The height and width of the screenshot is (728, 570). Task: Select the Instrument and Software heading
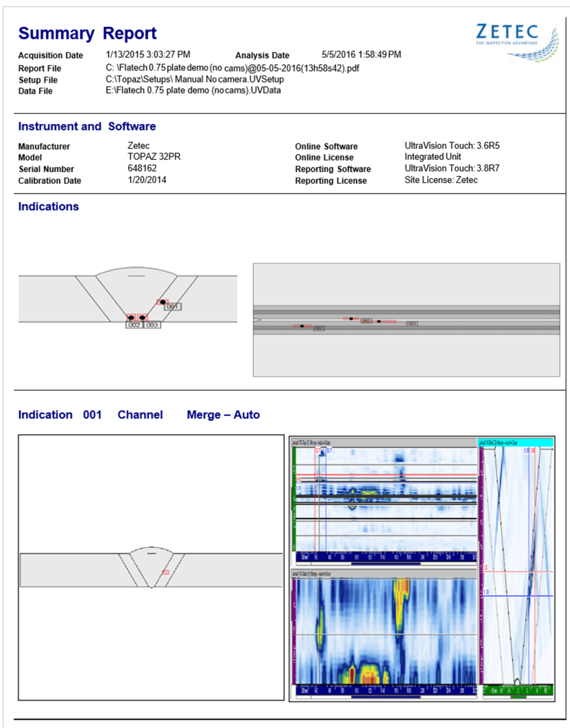pyautogui.click(x=87, y=127)
